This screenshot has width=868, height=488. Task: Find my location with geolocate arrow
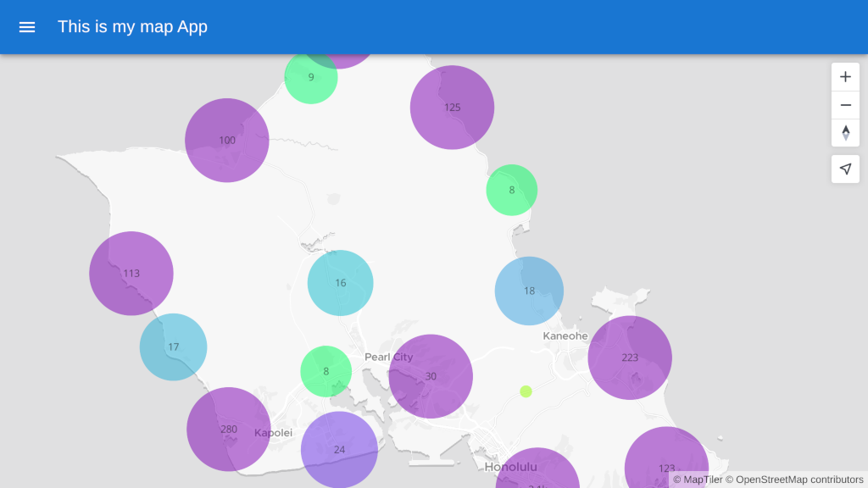coord(845,169)
